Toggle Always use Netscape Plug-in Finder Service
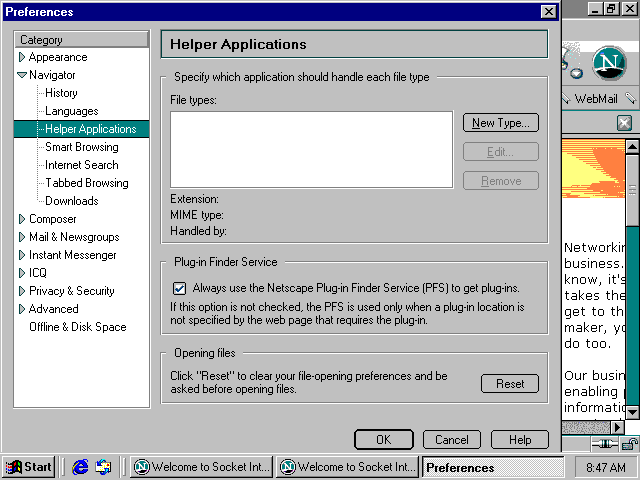This screenshot has height=480, width=640. tap(180, 288)
